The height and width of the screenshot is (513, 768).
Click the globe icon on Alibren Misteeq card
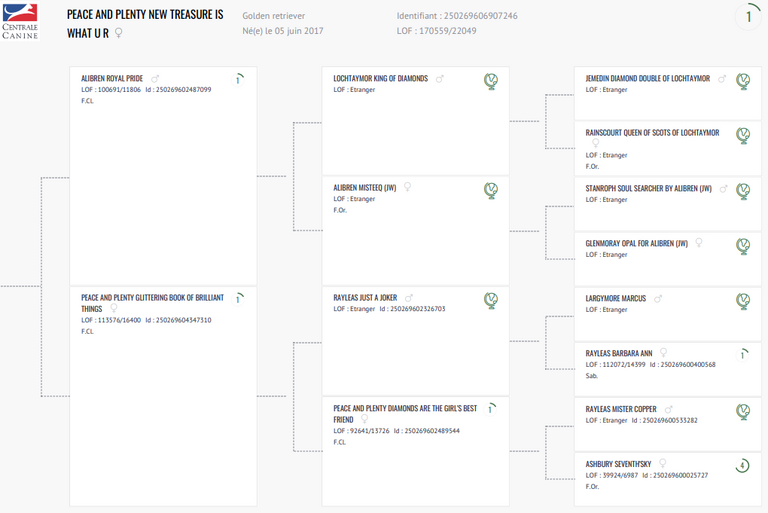tap(491, 189)
